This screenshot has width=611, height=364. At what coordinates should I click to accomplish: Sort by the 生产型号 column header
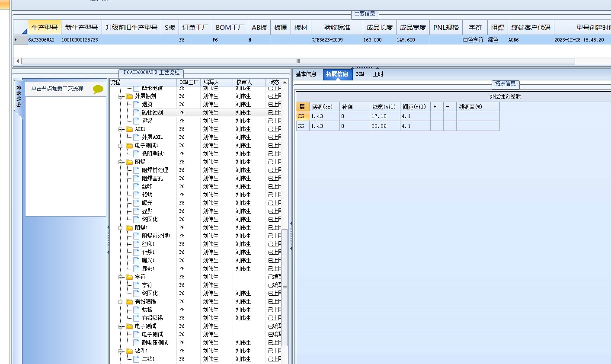click(x=45, y=27)
